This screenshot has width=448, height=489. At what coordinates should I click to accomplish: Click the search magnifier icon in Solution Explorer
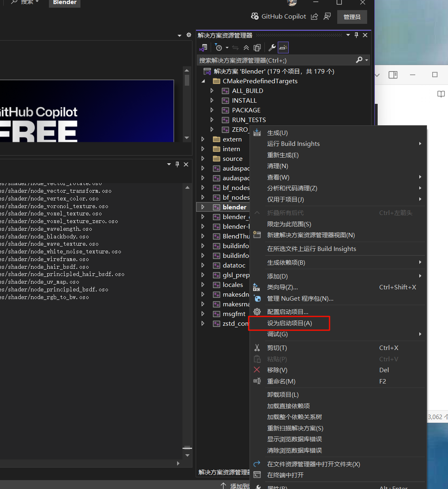[359, 60]
